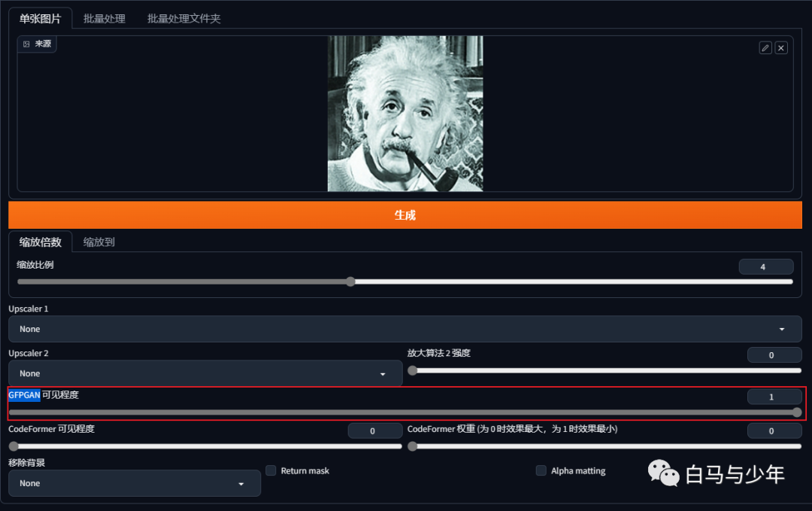The height and width of the screenshot is (511, 812).
Task: Select the 缩放倍数 tab
Action: tap(41, 242)
